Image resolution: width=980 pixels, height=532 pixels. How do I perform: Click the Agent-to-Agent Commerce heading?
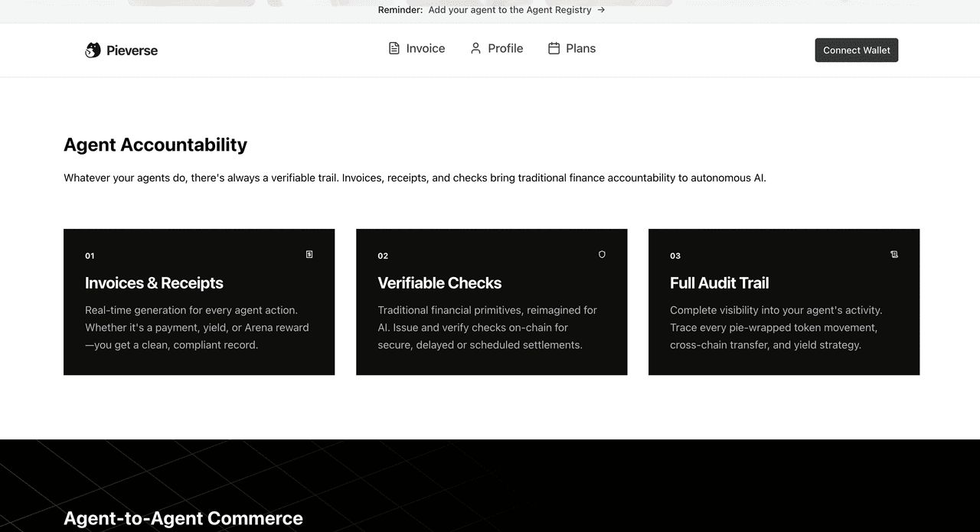pos(183,518)
